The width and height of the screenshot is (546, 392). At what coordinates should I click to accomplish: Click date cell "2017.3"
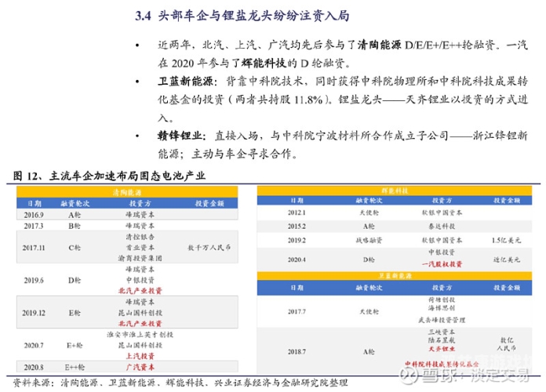pos(34,226)
